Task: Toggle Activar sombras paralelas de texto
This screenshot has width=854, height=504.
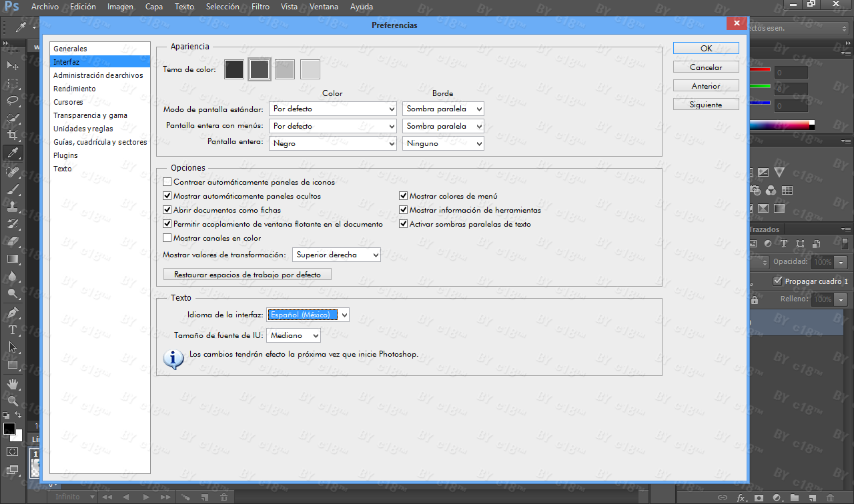Action: [x=404, y=224]
